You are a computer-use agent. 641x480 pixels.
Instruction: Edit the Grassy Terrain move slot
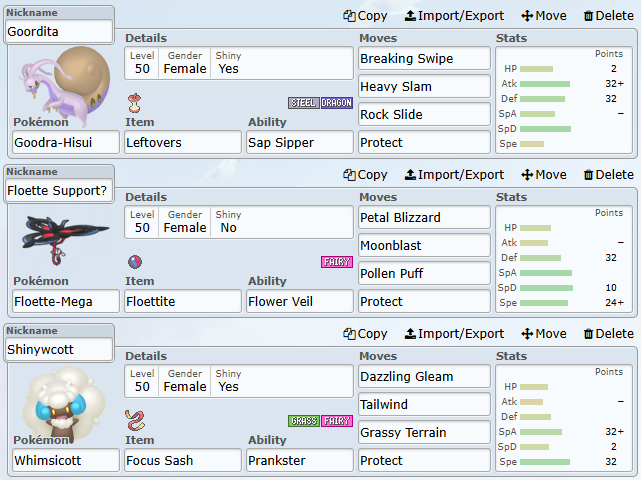(x=424, y=433)
